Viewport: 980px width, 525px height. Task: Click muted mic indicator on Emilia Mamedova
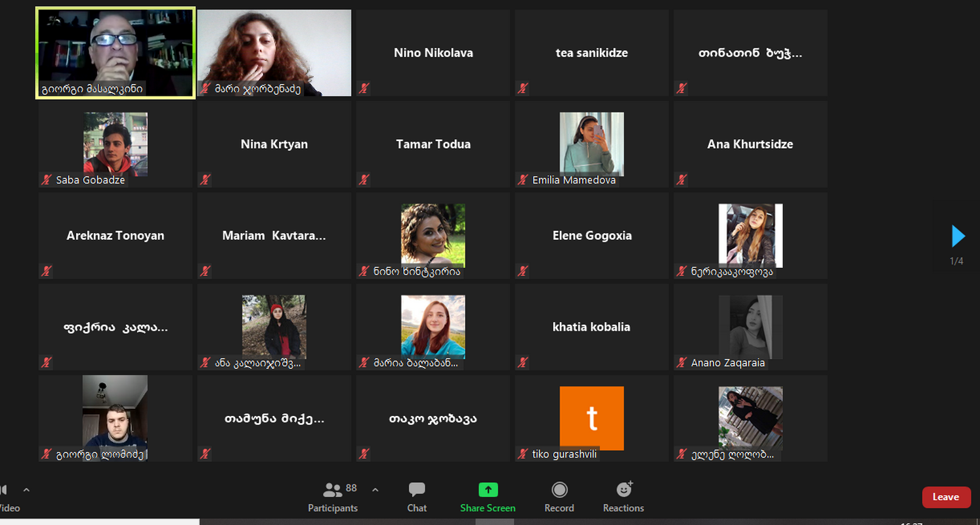pyautogui.click(x=522, y=180)
